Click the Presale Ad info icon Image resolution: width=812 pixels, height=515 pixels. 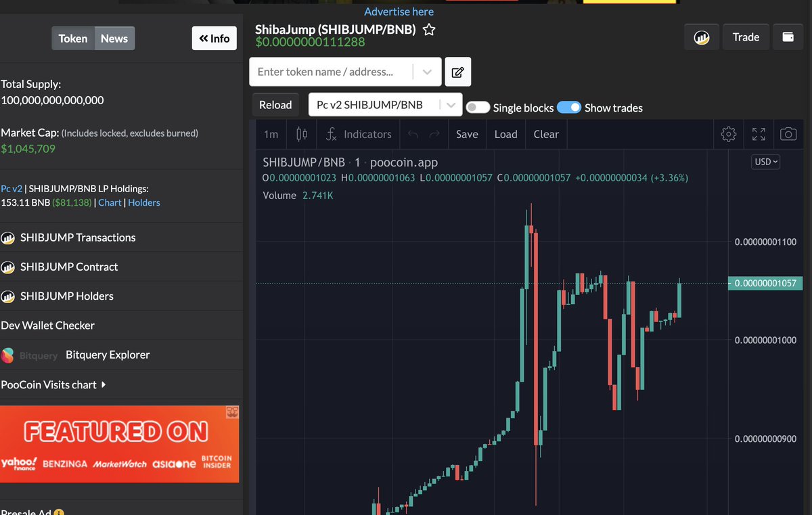[x=59, y=513]
